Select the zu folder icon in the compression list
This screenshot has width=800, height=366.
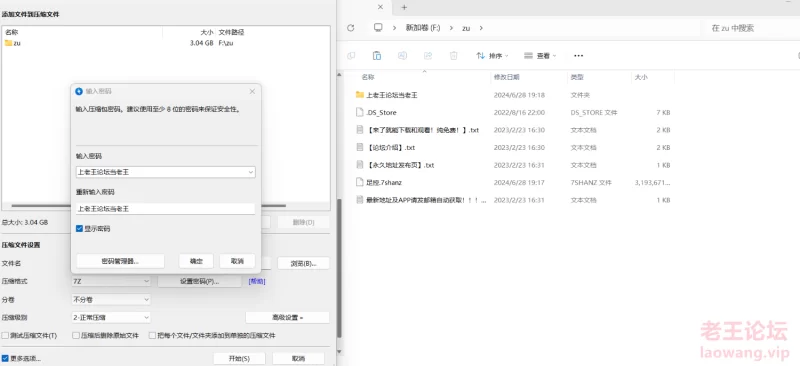coord(8,43)
